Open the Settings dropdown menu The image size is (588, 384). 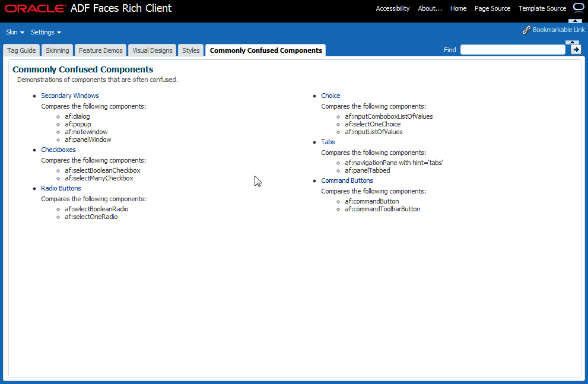click(x=46, y=32)
